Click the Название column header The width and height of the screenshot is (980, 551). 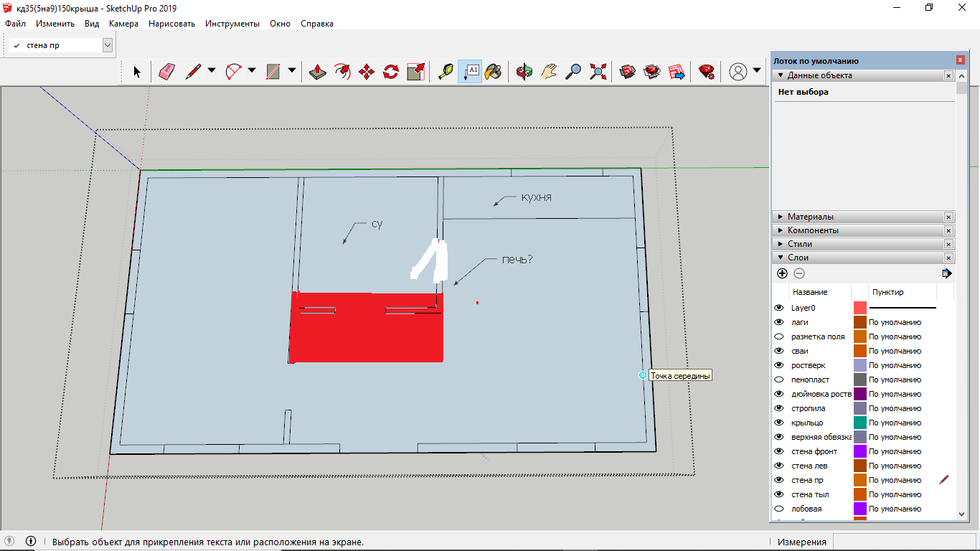(x=809, y=292)
